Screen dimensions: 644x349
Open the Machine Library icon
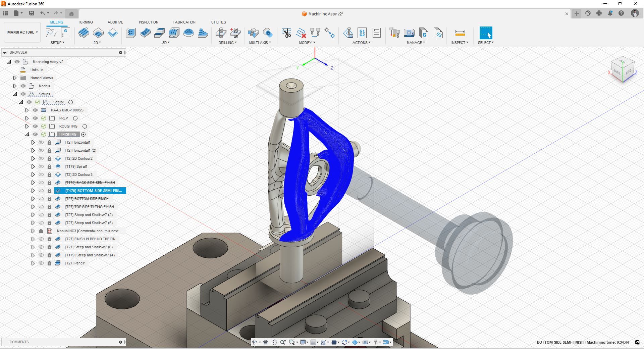409,33
